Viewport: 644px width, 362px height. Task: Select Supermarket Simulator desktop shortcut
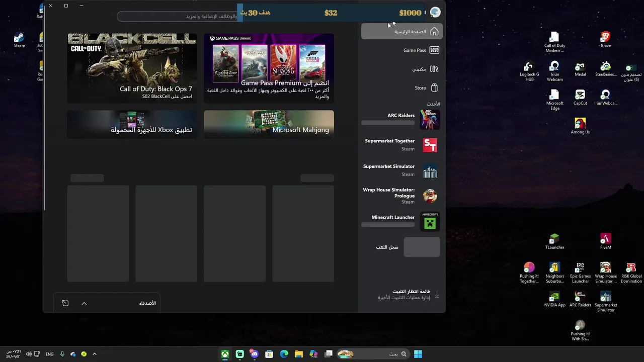606,302
